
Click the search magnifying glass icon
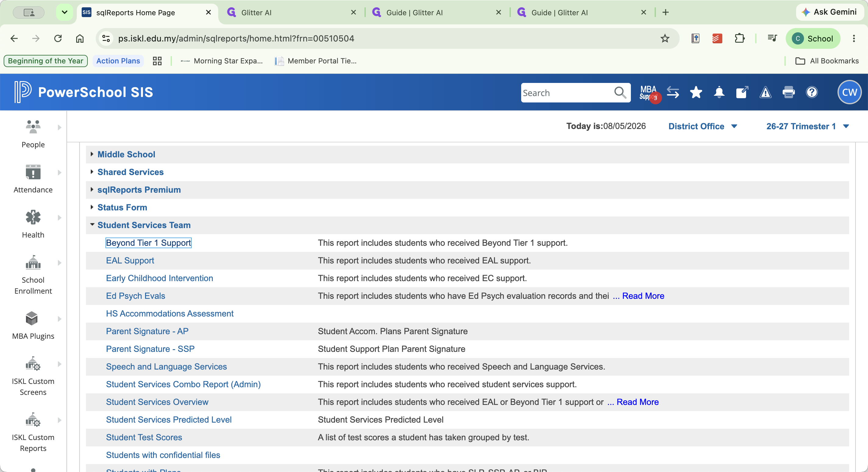[620, 92]
